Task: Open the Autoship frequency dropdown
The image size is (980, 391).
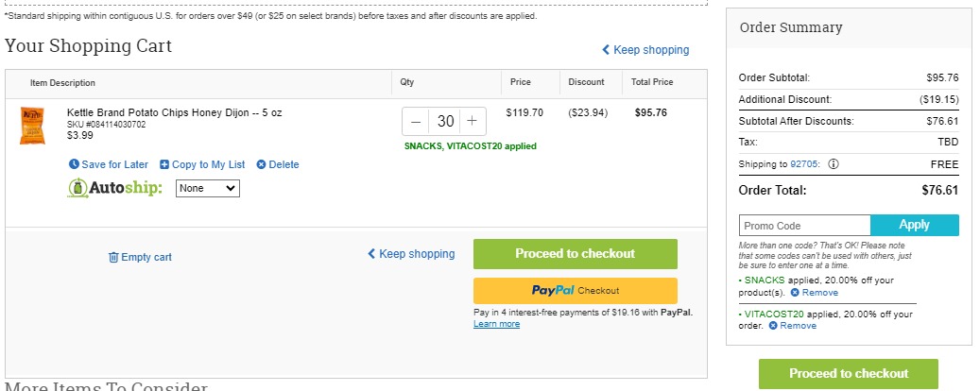Action: (x=208, y=188)
